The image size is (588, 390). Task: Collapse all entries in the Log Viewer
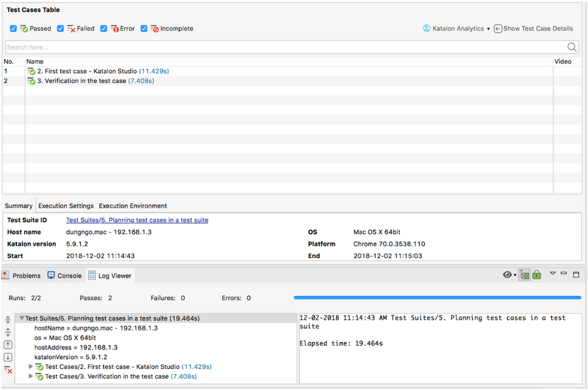[x=8, y=319]
